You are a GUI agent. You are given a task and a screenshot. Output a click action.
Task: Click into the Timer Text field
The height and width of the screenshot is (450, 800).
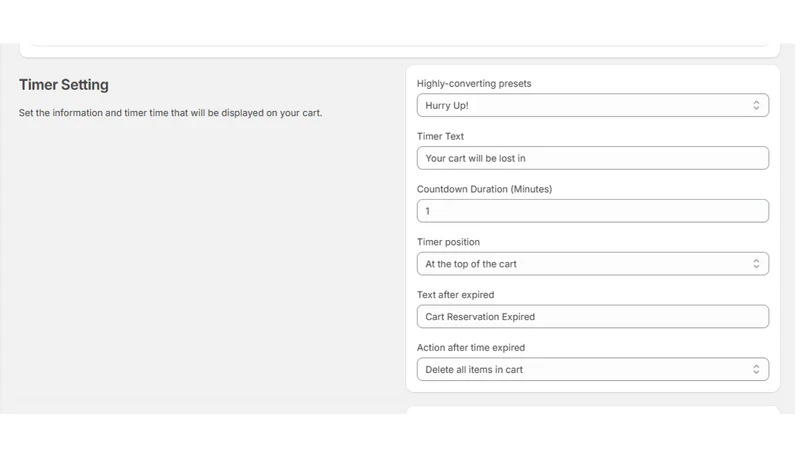coord(592,158)
